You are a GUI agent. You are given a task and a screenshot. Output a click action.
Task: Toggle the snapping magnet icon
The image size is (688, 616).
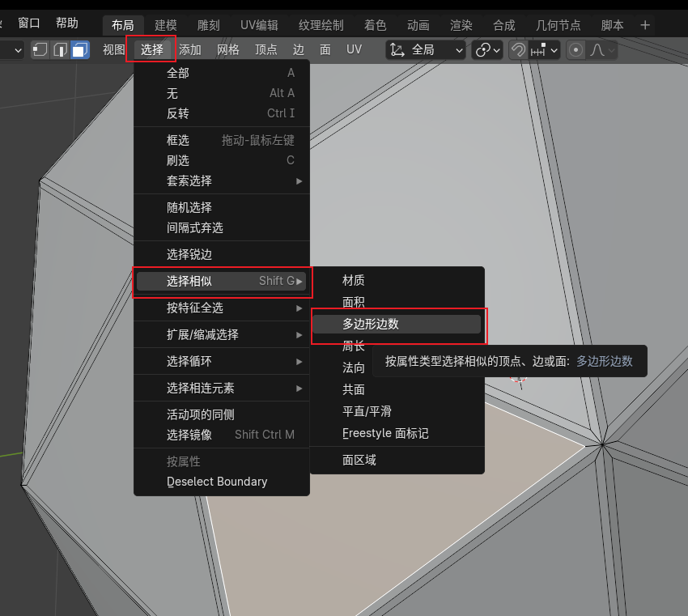pyautogui.click(x=518, y=50)
